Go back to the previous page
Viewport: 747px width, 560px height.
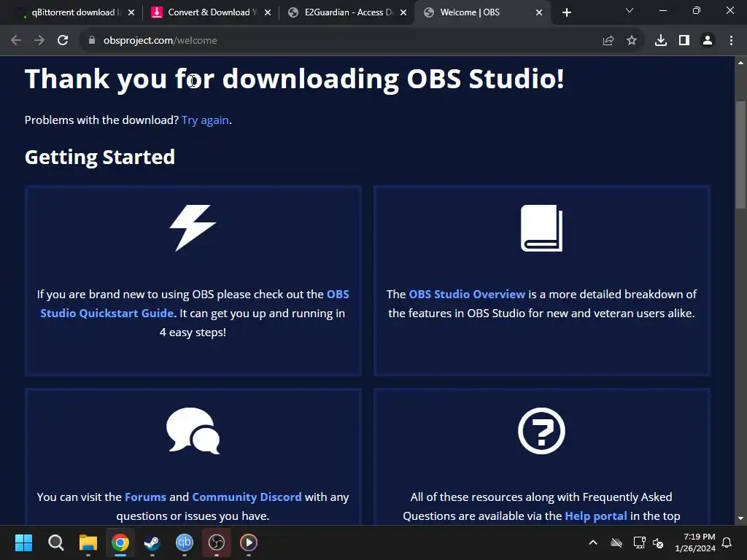pos(16,41)
